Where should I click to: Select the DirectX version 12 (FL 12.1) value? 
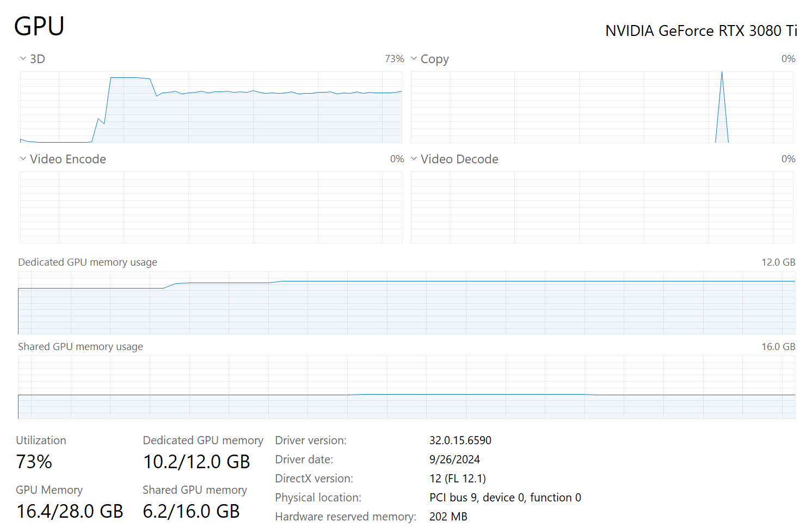pos(458,479)
